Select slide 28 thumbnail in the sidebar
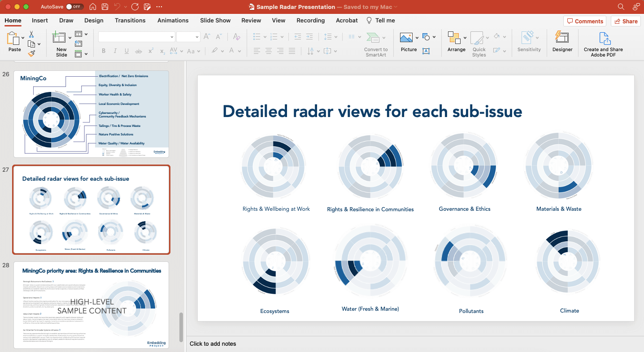The height and width of the screenshot is (352, 644). [91, 305]
